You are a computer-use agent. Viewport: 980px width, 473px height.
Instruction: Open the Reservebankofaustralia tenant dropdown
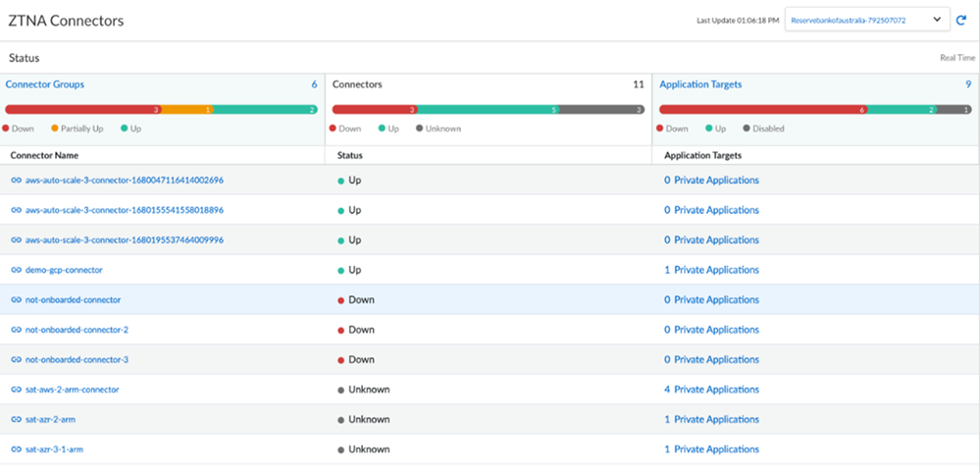(867, 20)
